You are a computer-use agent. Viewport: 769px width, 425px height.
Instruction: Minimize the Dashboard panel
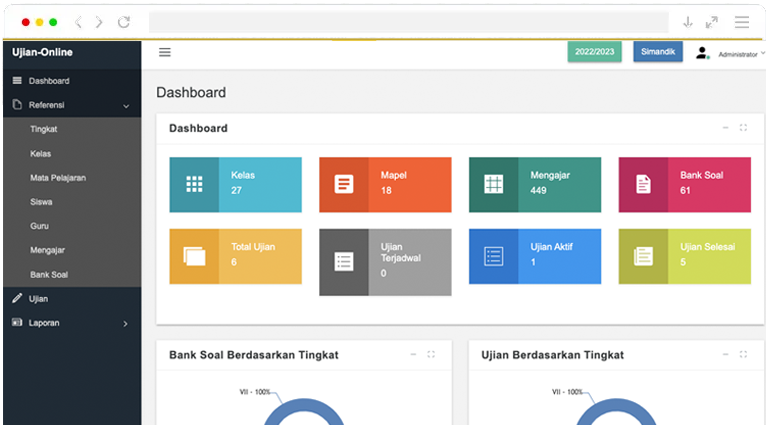(x=725, y=127)
